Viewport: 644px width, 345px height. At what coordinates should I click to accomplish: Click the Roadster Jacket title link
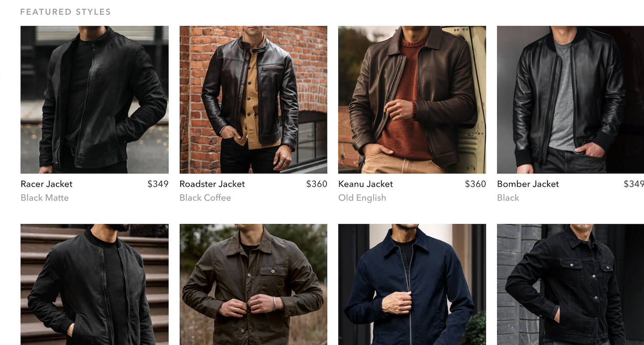point(212,184)
